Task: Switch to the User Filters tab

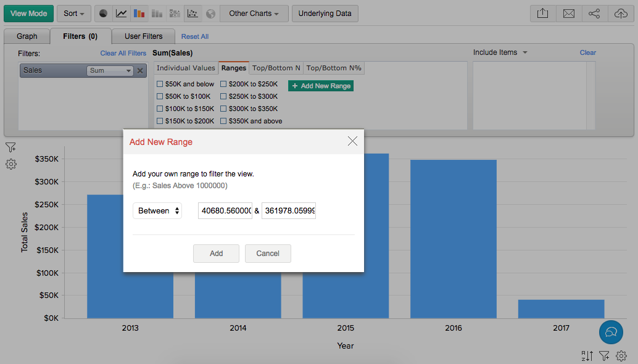Action: coord(144,36)
